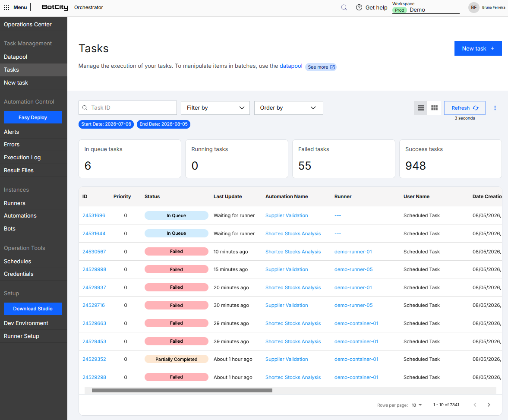Open Automations in sidebar
This screenshot has height=420, width=508.
pyautogui.click(x=34, y=216)
